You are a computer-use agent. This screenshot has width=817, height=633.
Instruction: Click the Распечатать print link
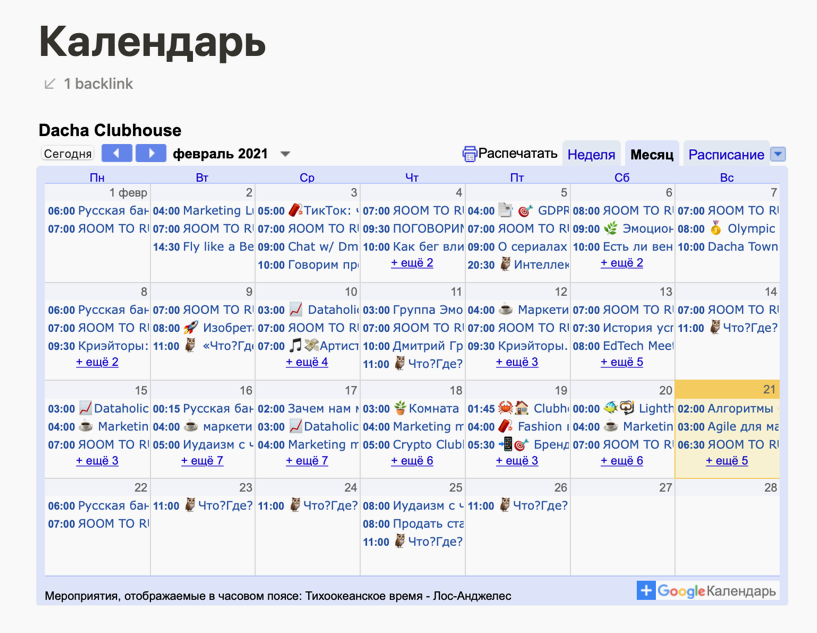tap(517, 153)
